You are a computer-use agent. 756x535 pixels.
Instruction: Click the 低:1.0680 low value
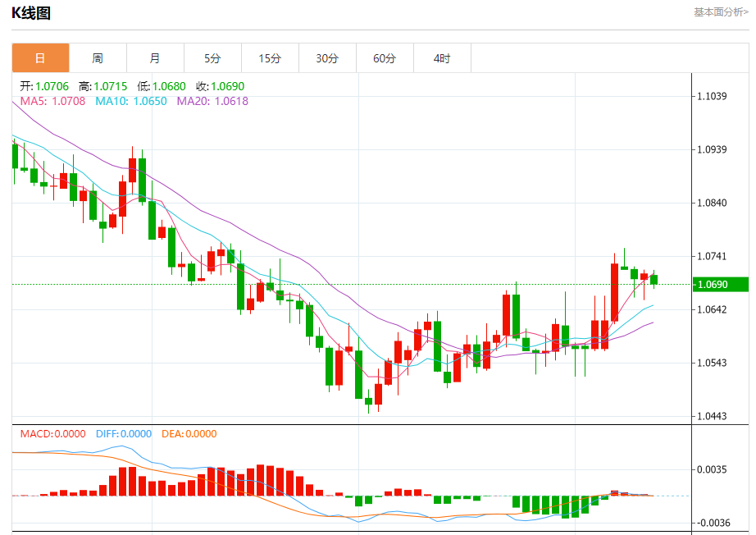point(161,86)
